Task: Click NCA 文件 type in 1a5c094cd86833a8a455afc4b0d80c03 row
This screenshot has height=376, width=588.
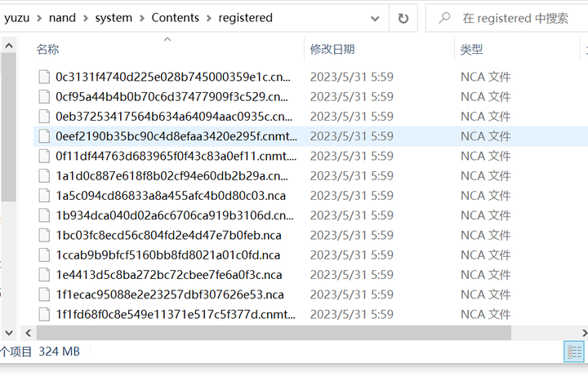Action: click(x=485, y=196)
